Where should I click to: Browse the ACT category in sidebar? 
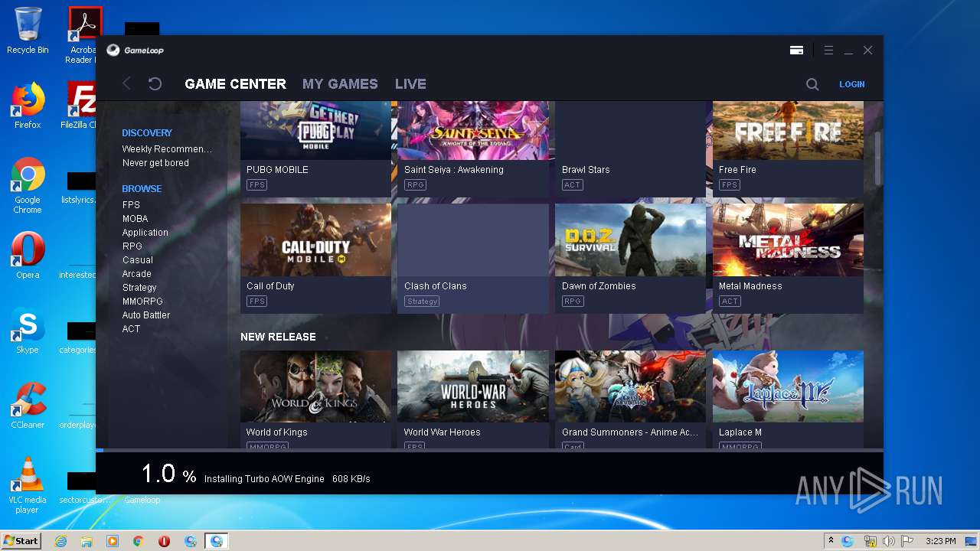click(131, 329)
